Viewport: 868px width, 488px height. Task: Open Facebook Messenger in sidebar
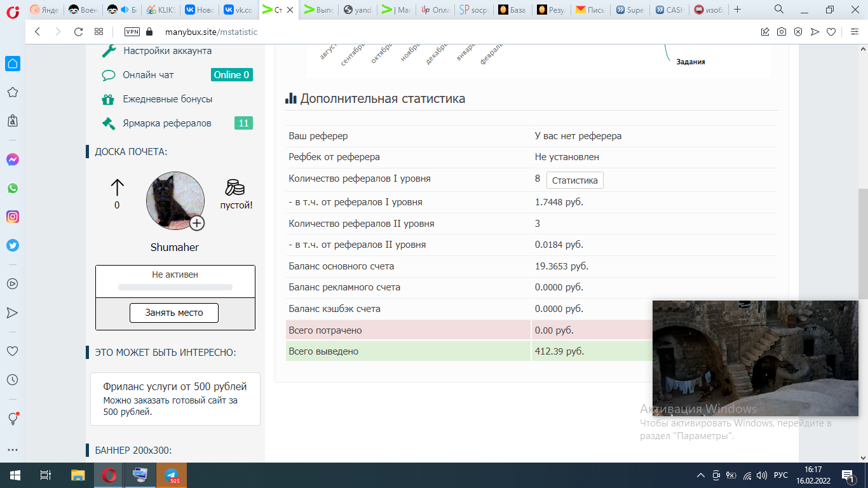pos(12,160)
